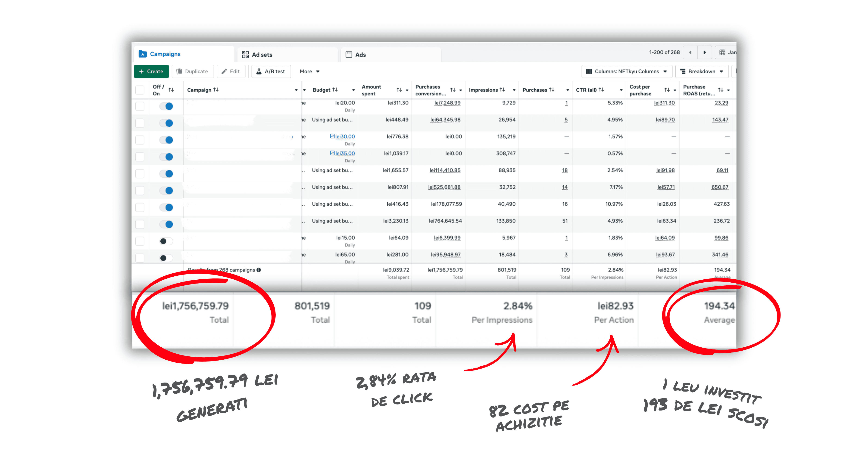The height and width of the screenshot is (454, 868).
Task: Enable the last campaign's off toggle
Action: (166, 258)
